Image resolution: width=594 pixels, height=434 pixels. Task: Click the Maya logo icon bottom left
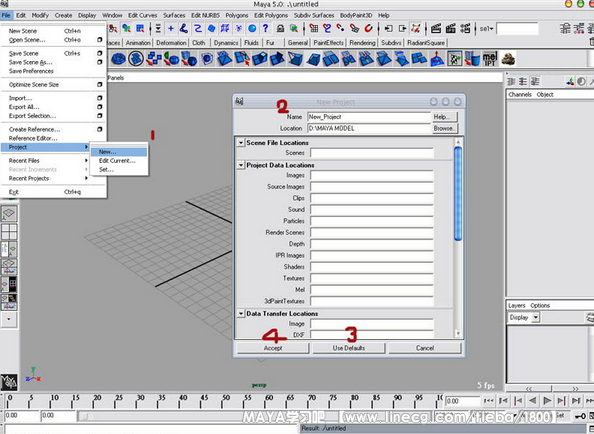(9, 382)
